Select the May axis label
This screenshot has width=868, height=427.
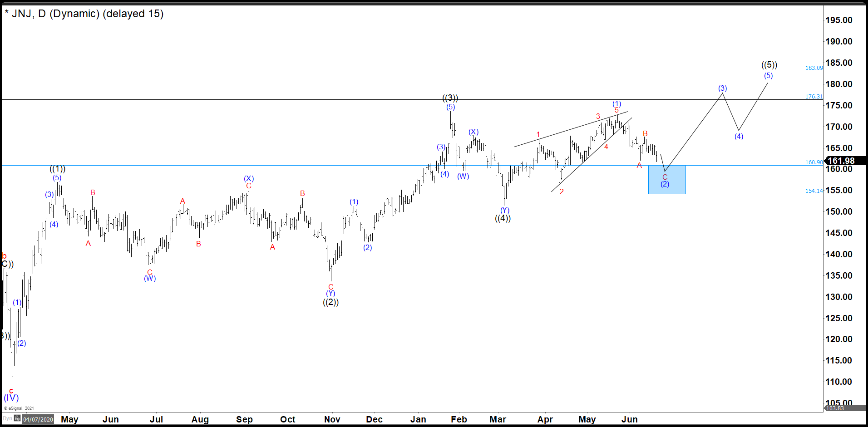[x=70, y=420]
